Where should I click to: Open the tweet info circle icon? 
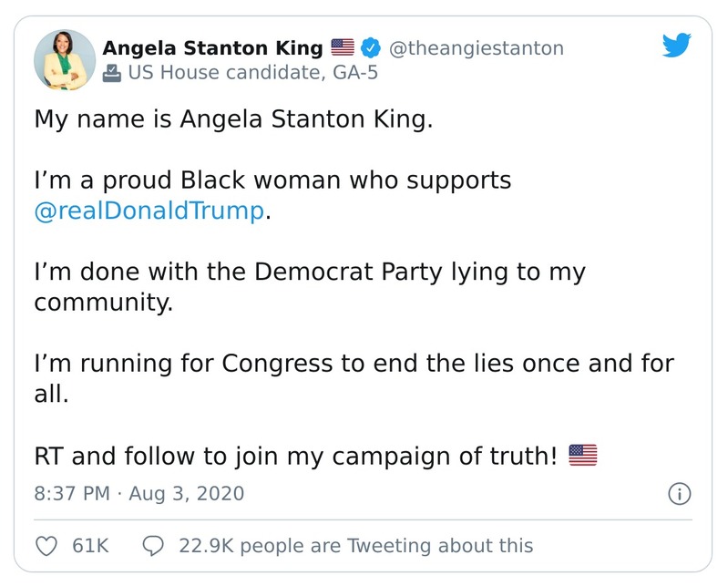679,494
